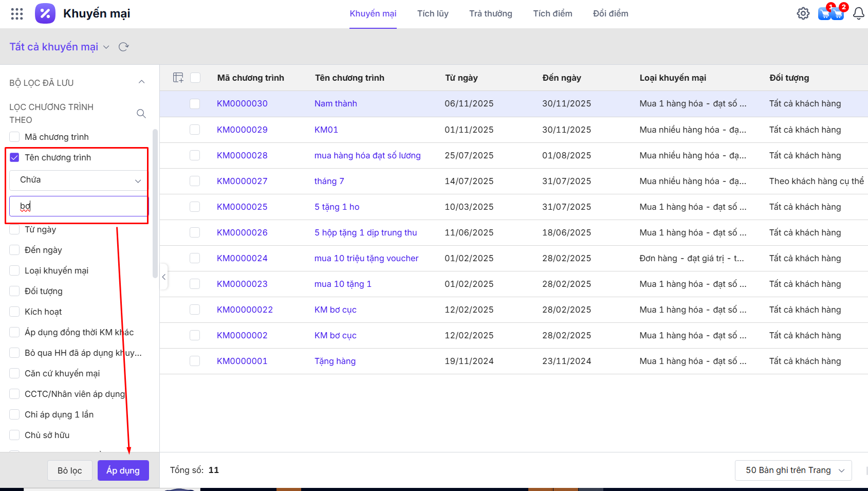Collapse the filter sidebar panel
The image size is (868, 491).
(x=164, y=277)
